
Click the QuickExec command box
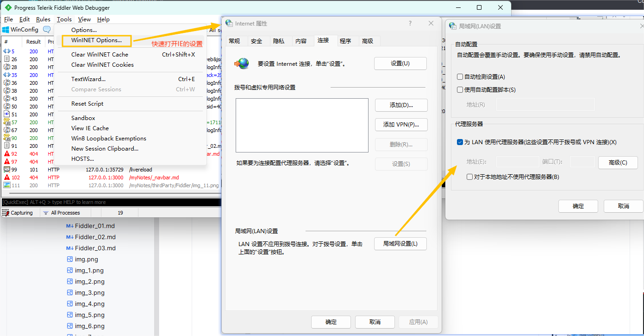[x=111, y=203]
